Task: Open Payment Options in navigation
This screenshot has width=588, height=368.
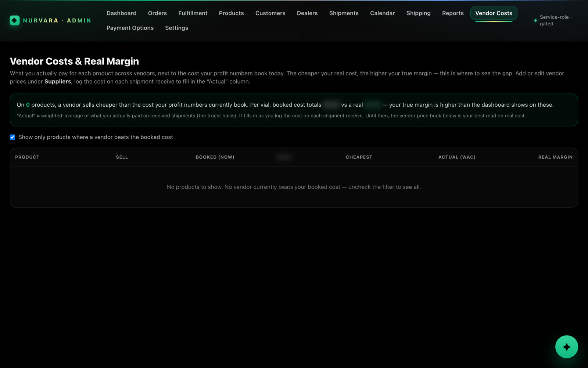Action: [130, 28]
